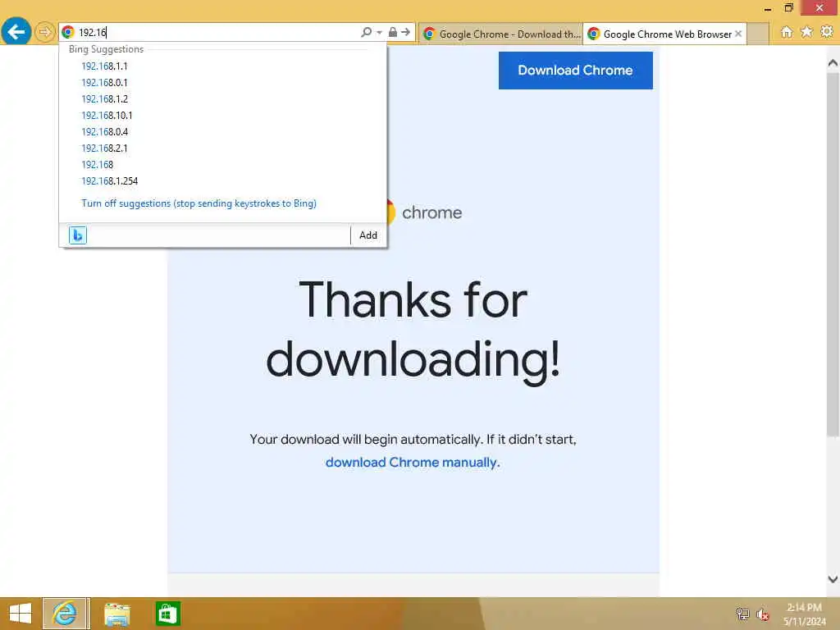Screen dimensions: 840x630
Task: Choose suggestion 192.168.1.254
Action: [109, 181]
